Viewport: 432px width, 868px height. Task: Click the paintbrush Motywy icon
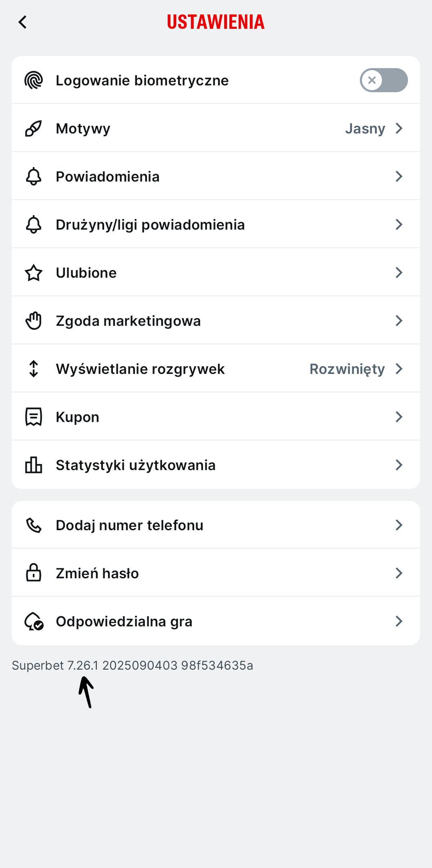pos(34,128)
